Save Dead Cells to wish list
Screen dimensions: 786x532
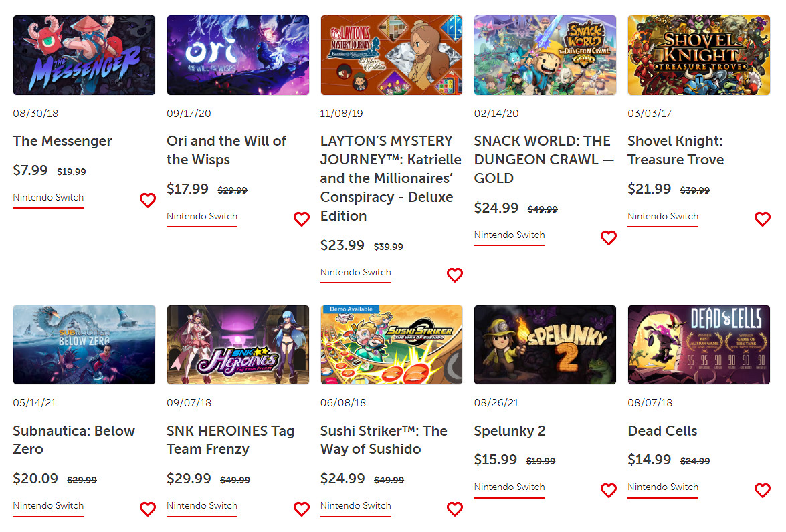(763, 490)
